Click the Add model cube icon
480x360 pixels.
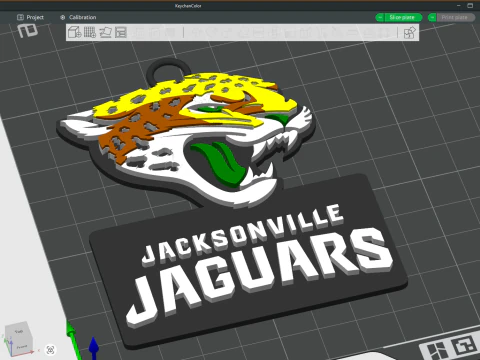[74, 32]
